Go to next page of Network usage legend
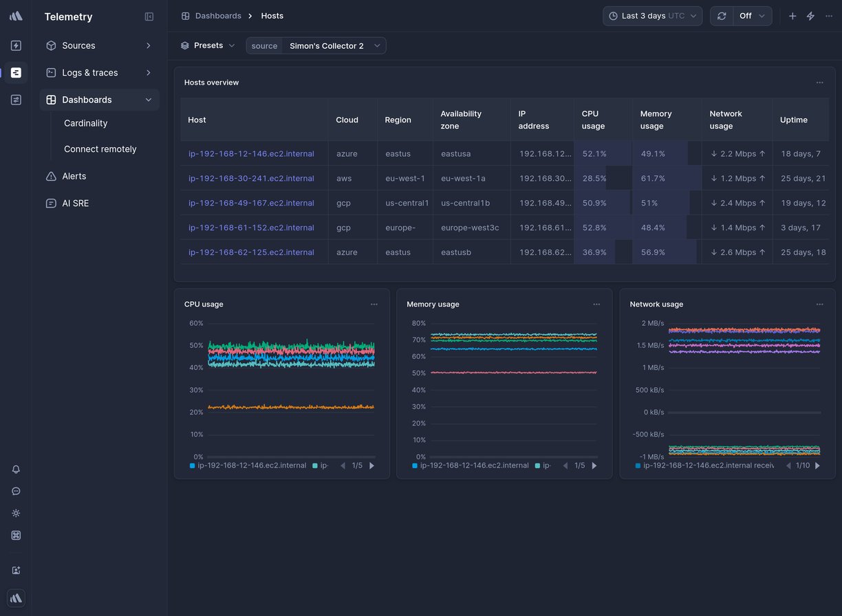Image resolution: width=842 pixels, height=616 pixels. pyautogui.click(x=817, y=465)
